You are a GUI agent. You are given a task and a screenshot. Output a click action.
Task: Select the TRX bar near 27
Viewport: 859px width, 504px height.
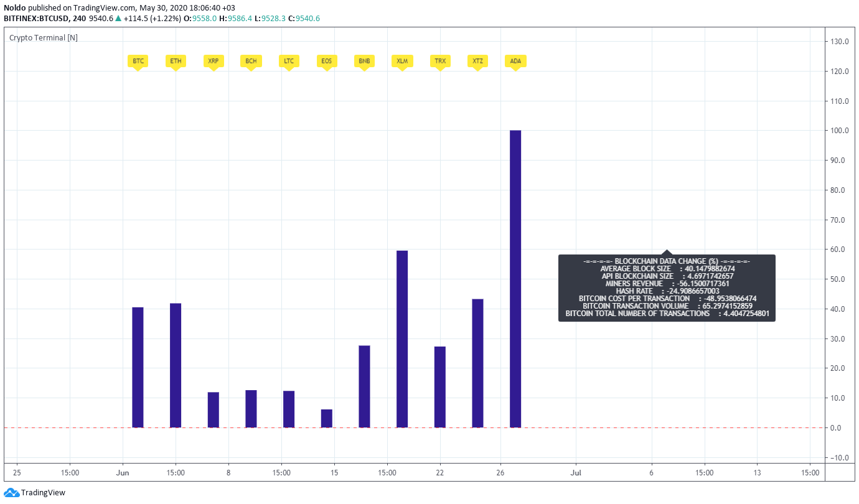(x=440, y=387)
